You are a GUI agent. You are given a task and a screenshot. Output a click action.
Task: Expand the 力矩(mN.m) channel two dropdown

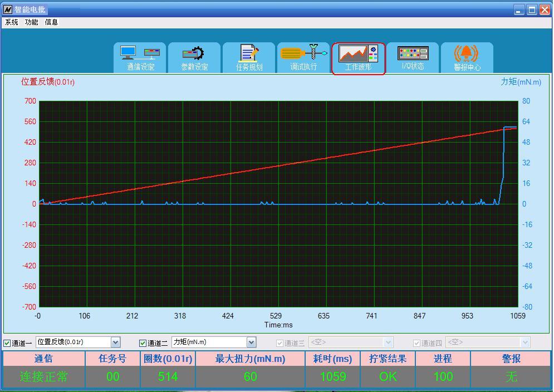point(251,342)
